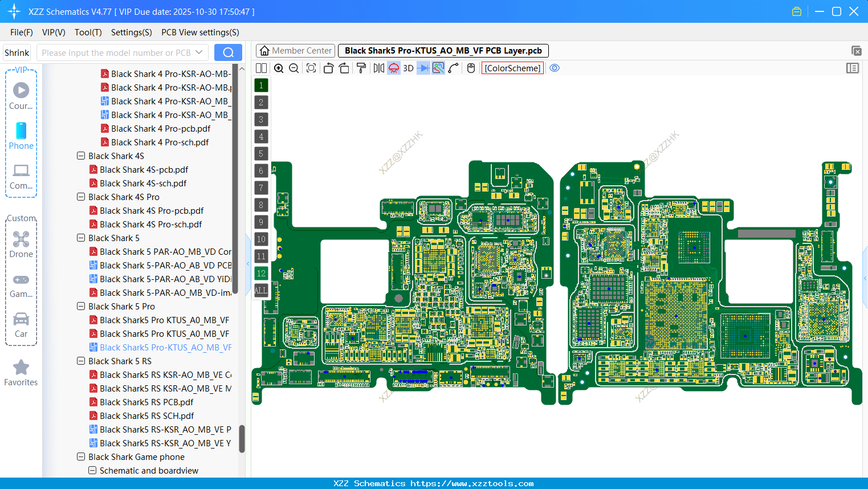Toggle the eye visibility icon beside ColorScheme
The height and width of the screenshot is (489, 868).
[x=555, y=68]
